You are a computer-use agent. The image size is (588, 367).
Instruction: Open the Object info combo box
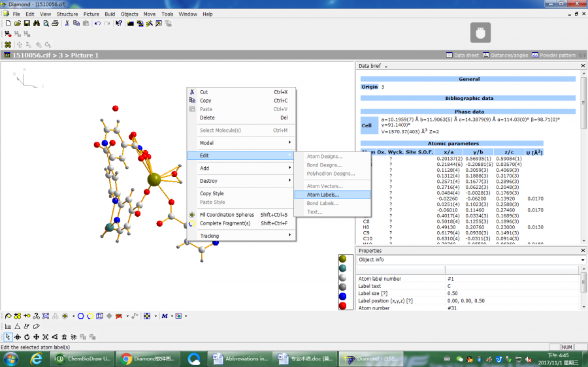coord(471,260)
